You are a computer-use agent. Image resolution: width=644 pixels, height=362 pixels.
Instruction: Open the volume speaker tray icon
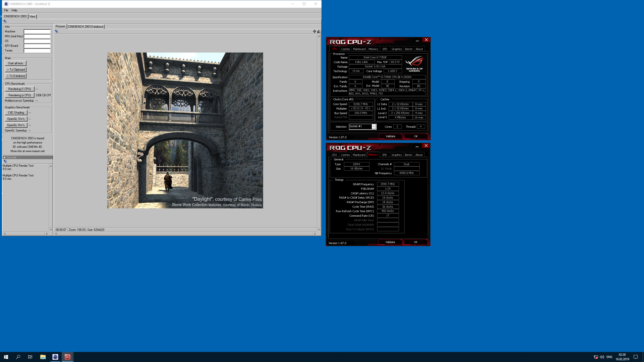coord(602,357)
